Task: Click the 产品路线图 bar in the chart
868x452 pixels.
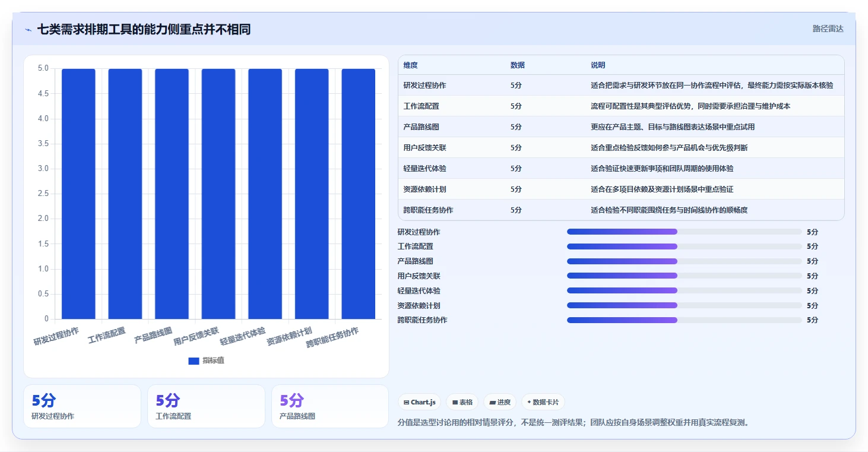Action: point(172,194)
